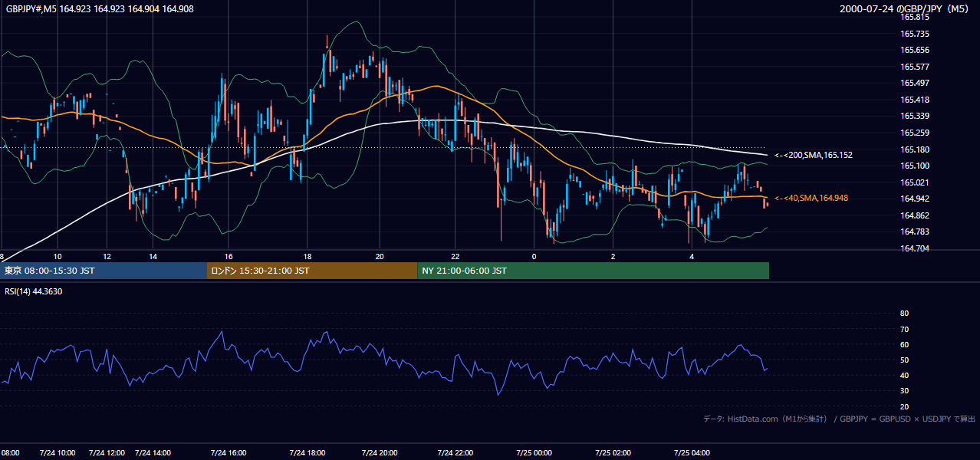Click the '7/24 10:00' date label
This screenshot has width=980, height=460.
coord(58,453)
